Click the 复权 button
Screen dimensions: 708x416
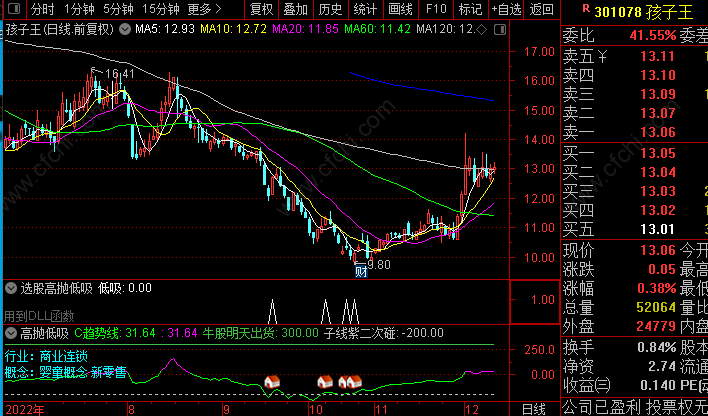coord(262,9)
